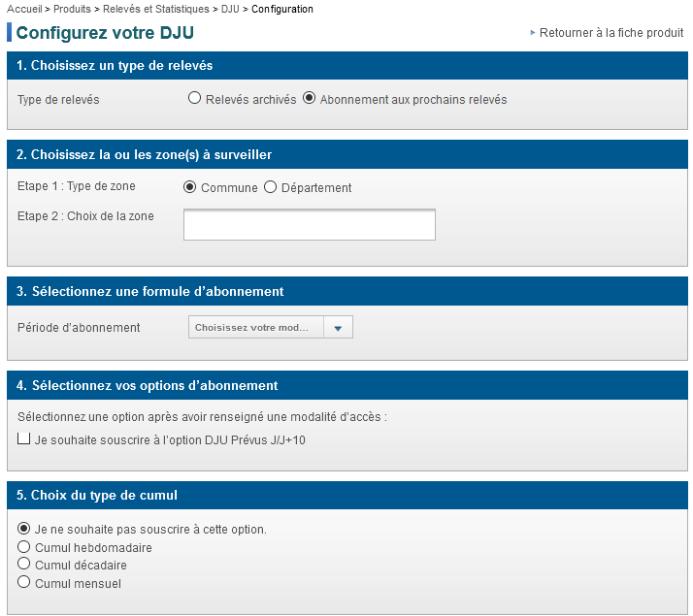Focus the Choix de la zone text field
This screenshot has width=693, height=616.
pos(309,224)
